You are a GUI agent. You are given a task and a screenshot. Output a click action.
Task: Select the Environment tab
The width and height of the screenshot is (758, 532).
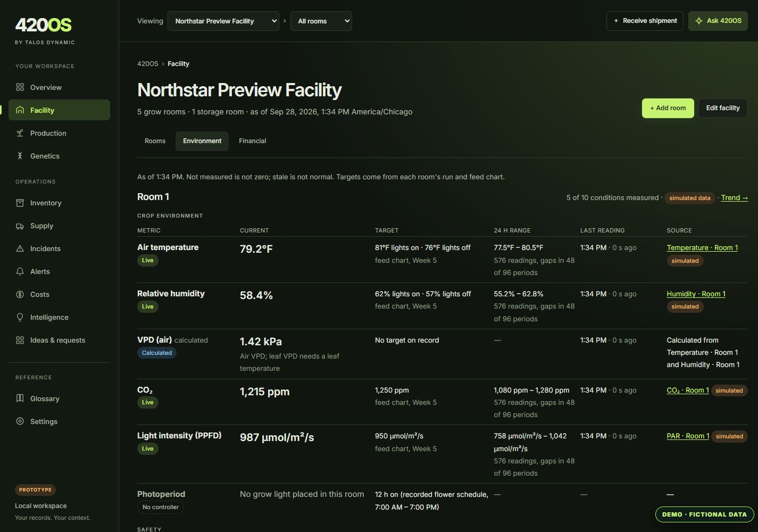[x=202, y=141]
